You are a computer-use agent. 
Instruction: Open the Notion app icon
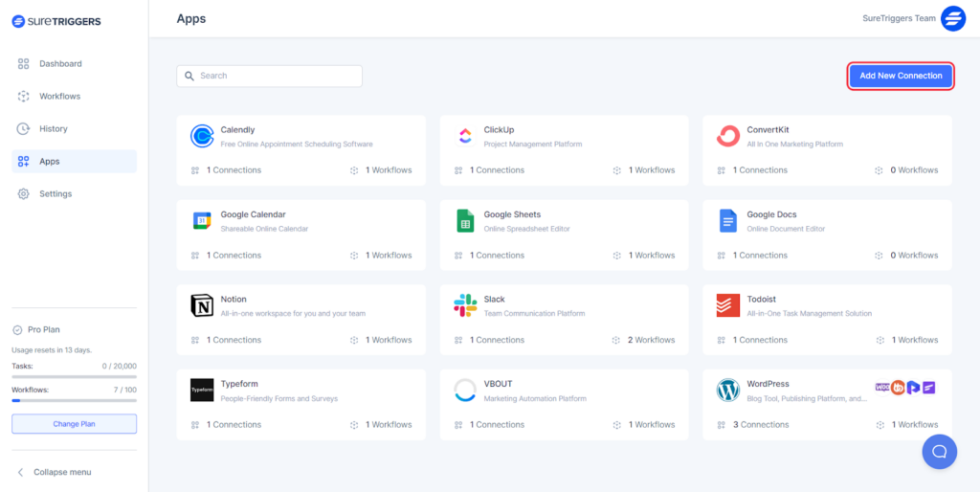point(202,305)
